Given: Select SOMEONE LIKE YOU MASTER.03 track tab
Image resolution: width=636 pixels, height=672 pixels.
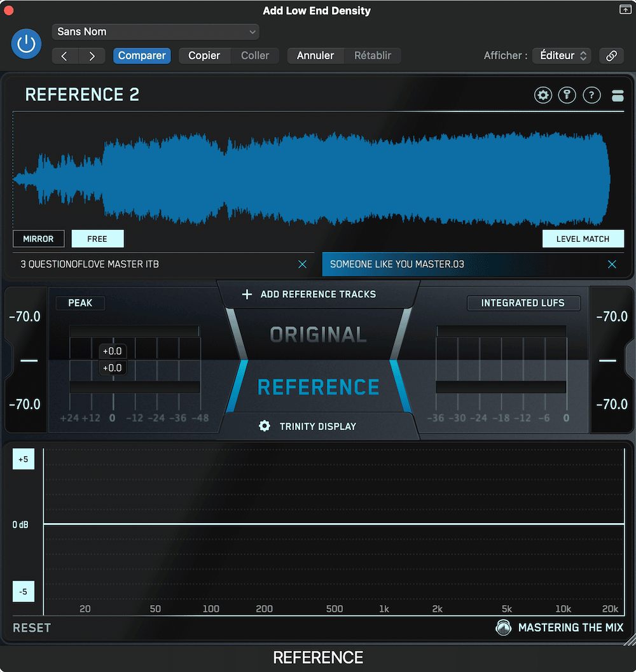Looking at the screenshot, I should tap(473, 264).
